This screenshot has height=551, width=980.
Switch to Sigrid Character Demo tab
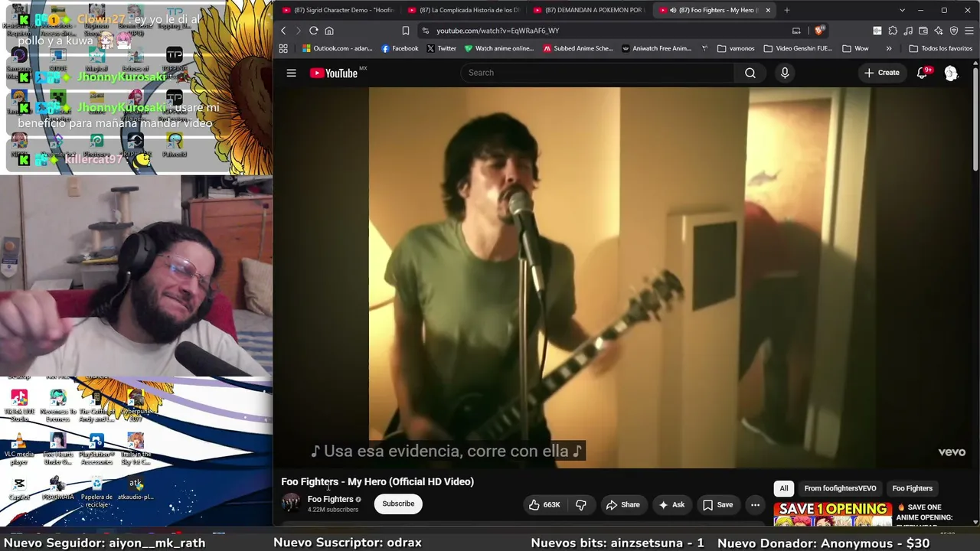coord(337,10)
